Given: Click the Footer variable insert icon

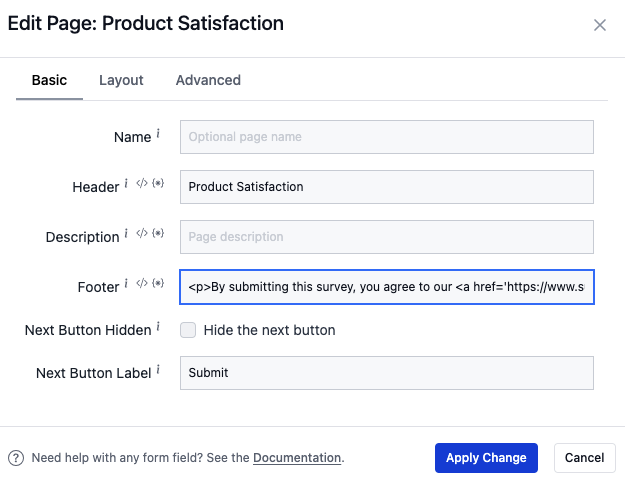Looking at the screenshot, I should (158, 285).
